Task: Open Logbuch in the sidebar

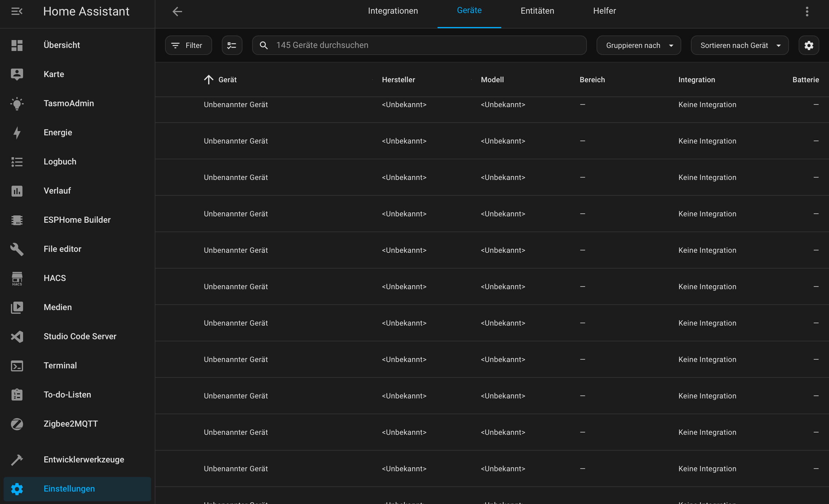Action: [77, 161]
